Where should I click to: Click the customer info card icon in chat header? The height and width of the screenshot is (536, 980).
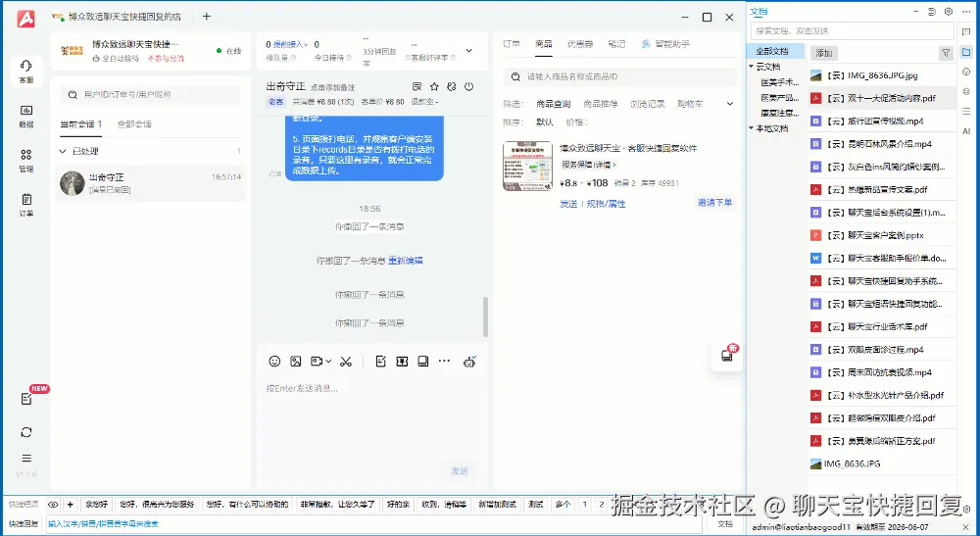tap(417, 87)
